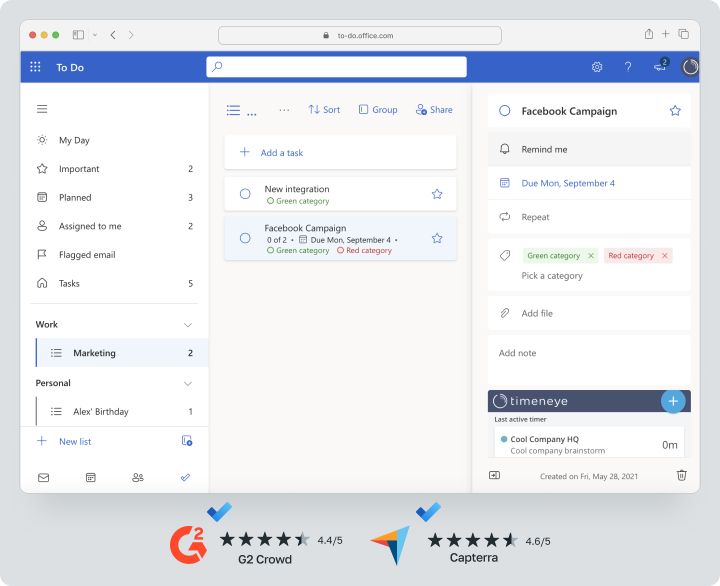Start a new timer with Timeneye plus button
The height and width of the screenshot is (586, 720).
click(x=673, y=401)
